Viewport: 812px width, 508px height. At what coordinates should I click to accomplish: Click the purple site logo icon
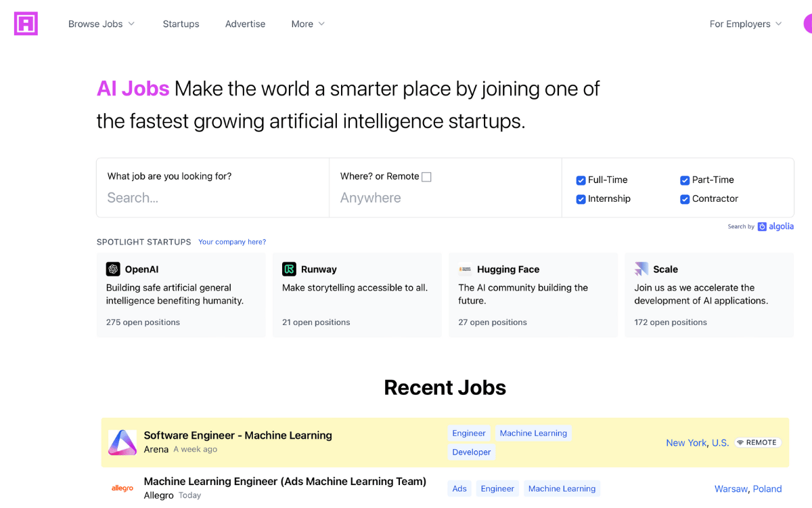(26, 24)
